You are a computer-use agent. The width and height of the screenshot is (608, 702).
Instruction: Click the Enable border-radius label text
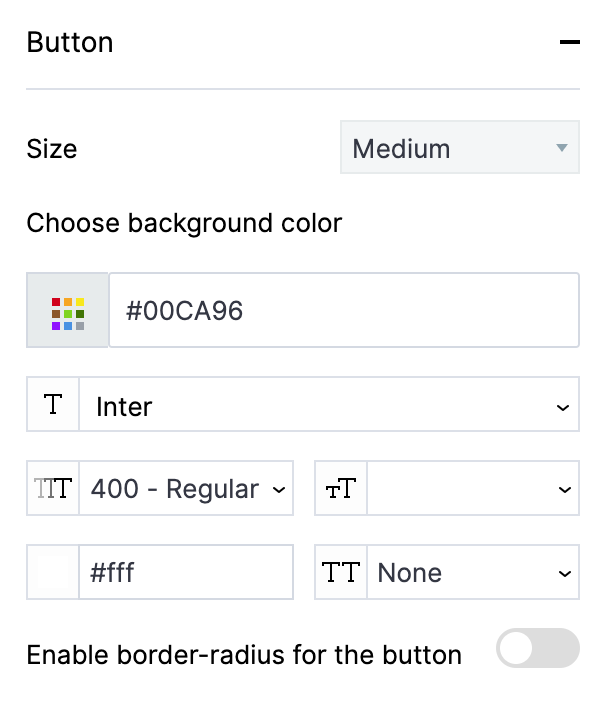pos(244,655)
